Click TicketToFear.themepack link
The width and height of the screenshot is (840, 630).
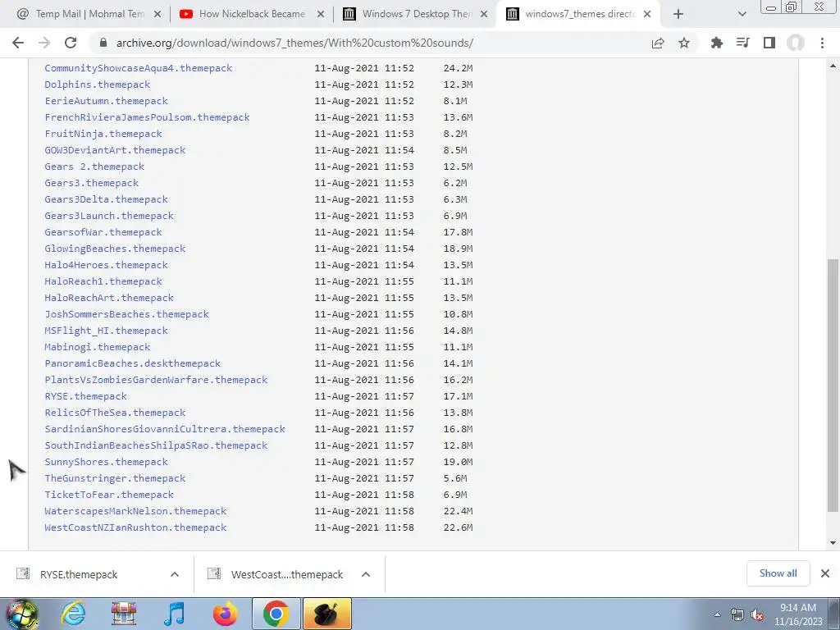point(109,495)
